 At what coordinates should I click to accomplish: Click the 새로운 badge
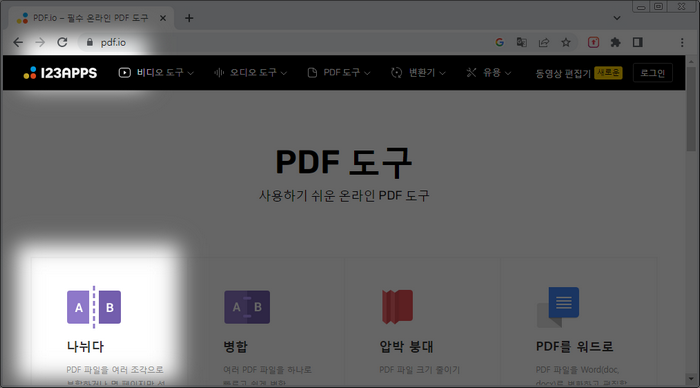pyautogui.click(x=608, y=73)
